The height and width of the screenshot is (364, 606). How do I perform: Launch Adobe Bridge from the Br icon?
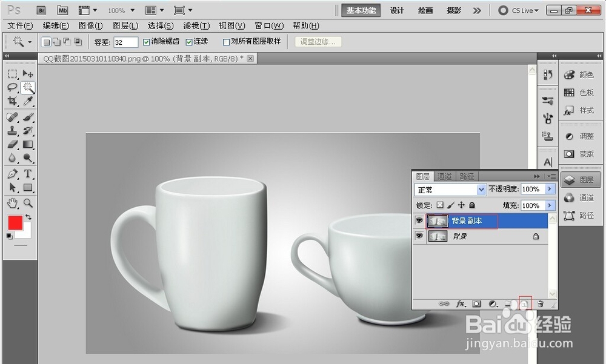coord(41,10)
